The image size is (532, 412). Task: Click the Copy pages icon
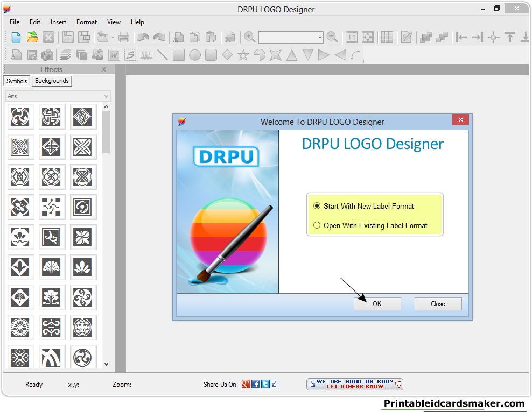(x=195, y=37)
